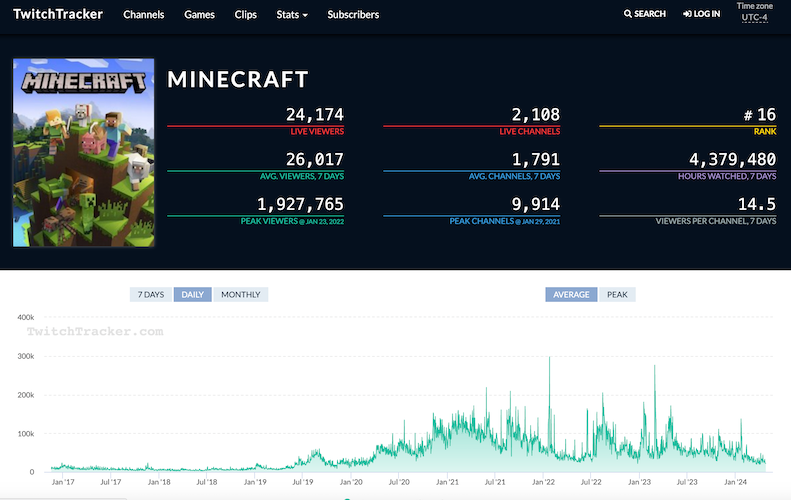The width and height of the screenshot is (791, 500).
Task: Open the Subscribers page
Action: (353, 15)
